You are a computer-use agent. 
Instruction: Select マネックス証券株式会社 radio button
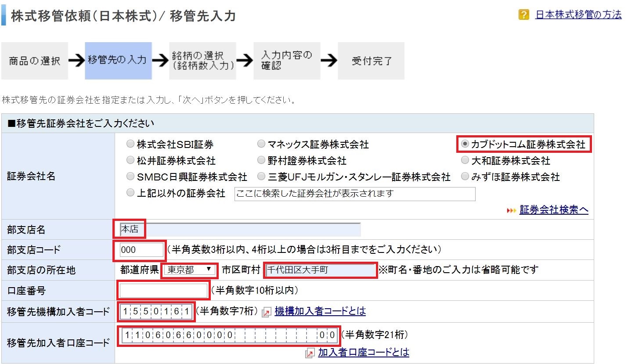261,144
